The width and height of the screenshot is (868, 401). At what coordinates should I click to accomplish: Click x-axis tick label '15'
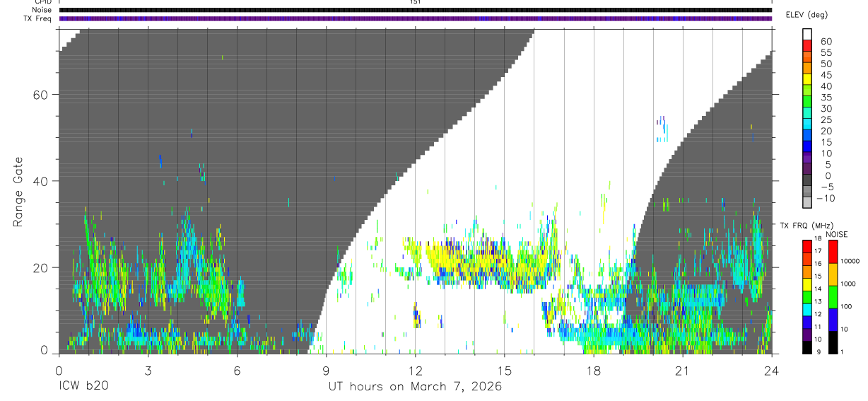click(x=504, y=371)
